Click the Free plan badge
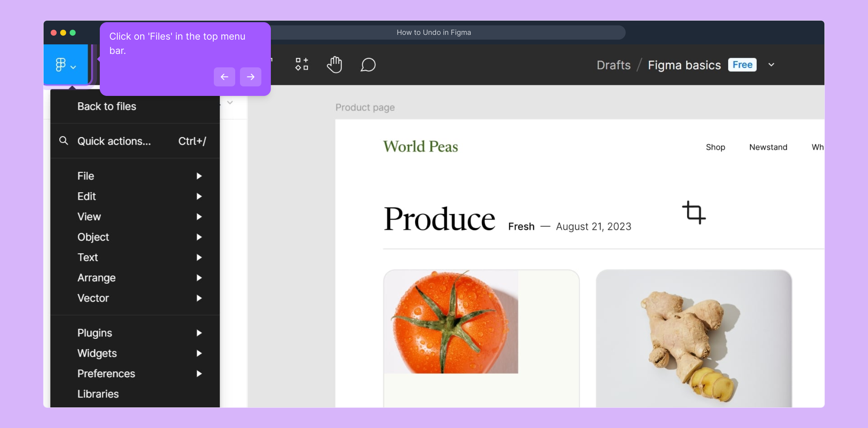Viewport: 868px width, 428px height. [x=742, y=65]
